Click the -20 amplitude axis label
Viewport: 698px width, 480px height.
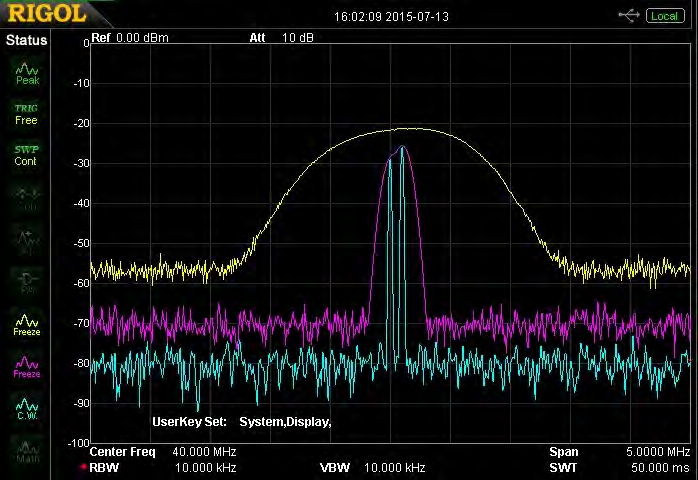pyautogui.click(x=81, y=123)
